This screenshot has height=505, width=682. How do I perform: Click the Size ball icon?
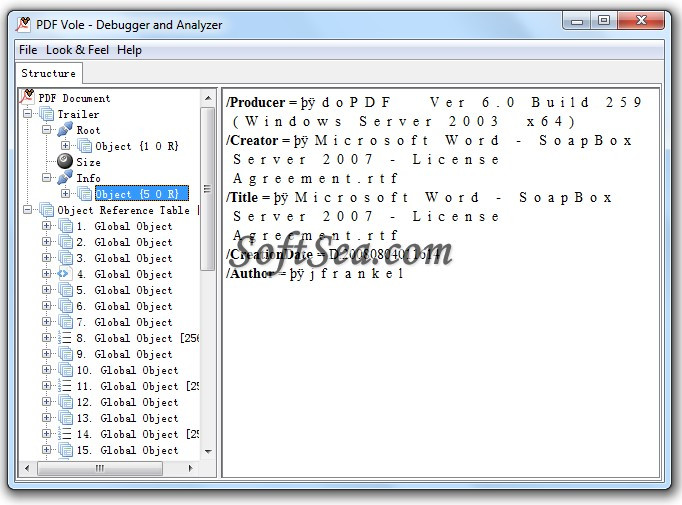point(65,161)
